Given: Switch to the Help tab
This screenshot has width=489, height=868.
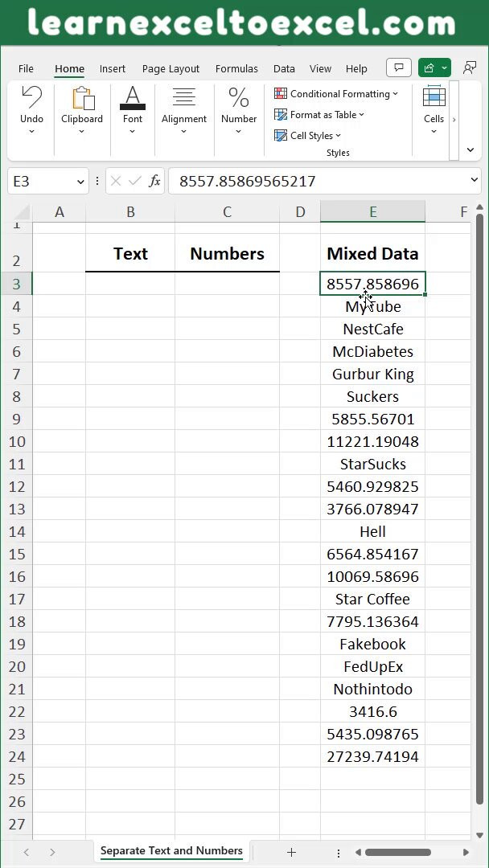Looking at the screenshot, I should tap(356, 68).
